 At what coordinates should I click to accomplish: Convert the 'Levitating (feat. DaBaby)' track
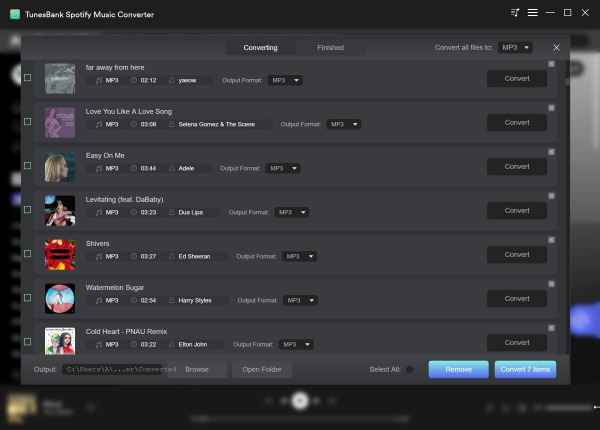tap(517, 210)
